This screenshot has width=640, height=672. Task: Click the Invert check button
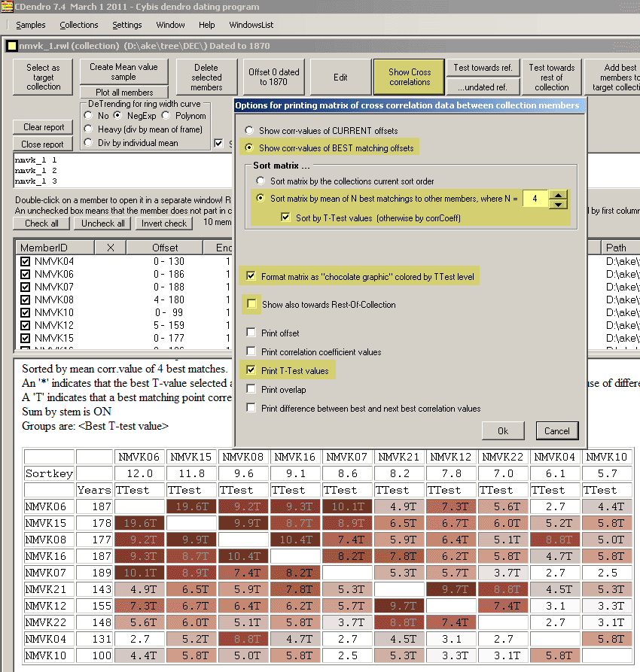pos(164,223)
